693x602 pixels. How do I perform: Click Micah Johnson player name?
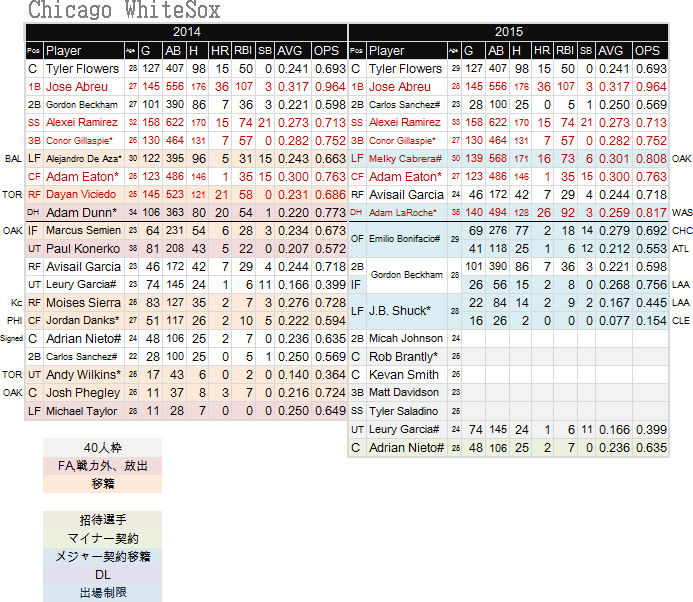pos(406,339)
